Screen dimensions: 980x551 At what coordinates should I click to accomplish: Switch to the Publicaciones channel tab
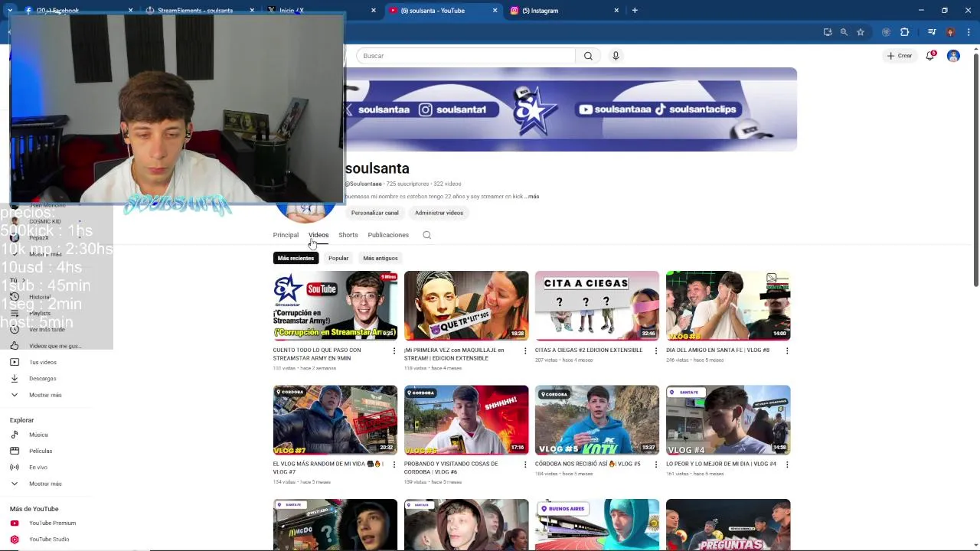coord(388,235)
